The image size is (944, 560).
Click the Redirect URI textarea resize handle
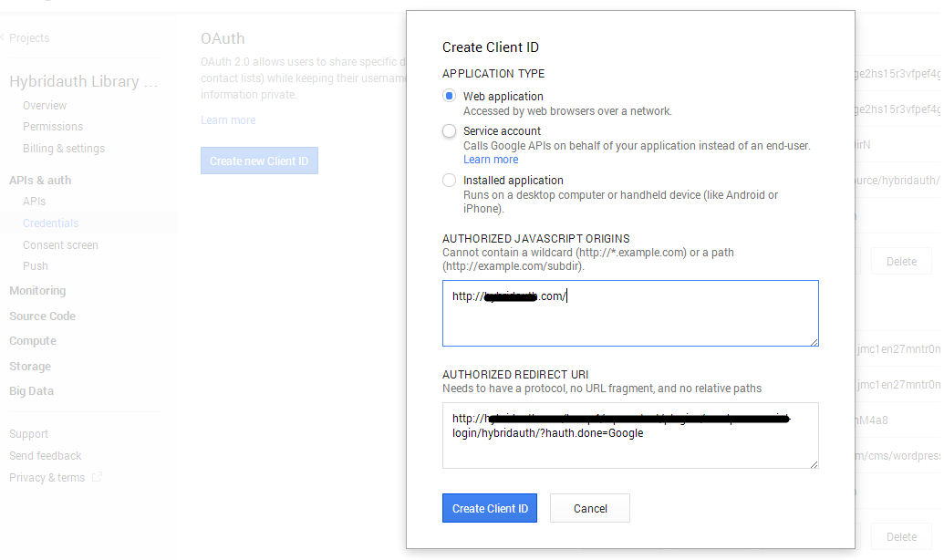(814, 464)
